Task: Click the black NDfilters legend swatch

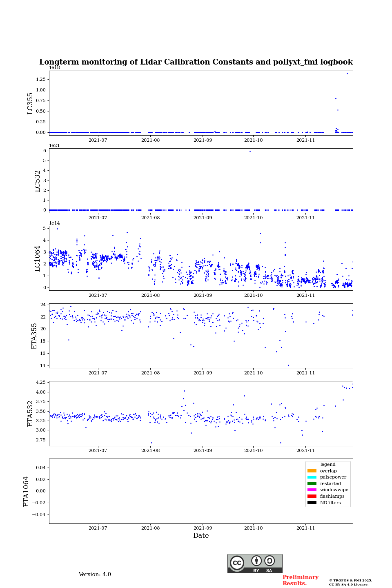Action: tap(312, 503)
